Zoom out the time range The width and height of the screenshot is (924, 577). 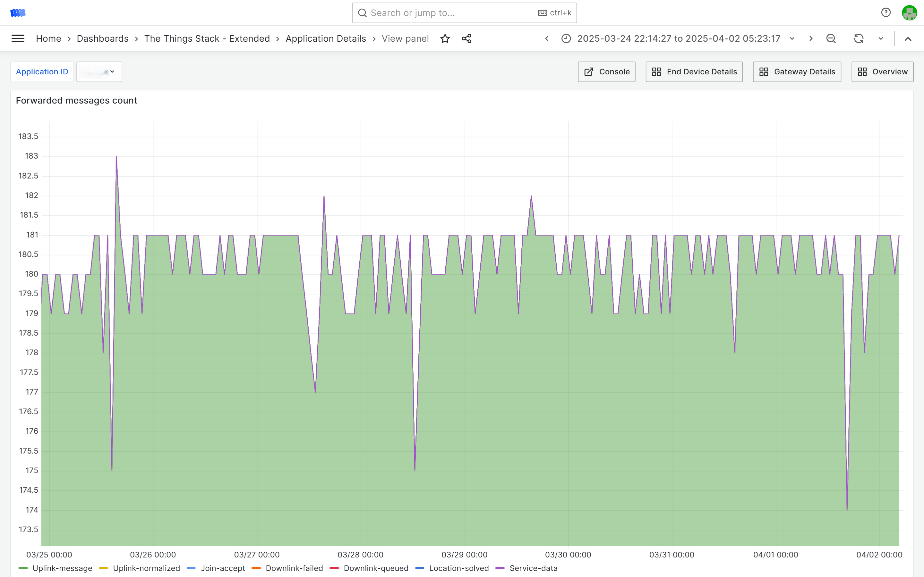(x=831, y=38)
